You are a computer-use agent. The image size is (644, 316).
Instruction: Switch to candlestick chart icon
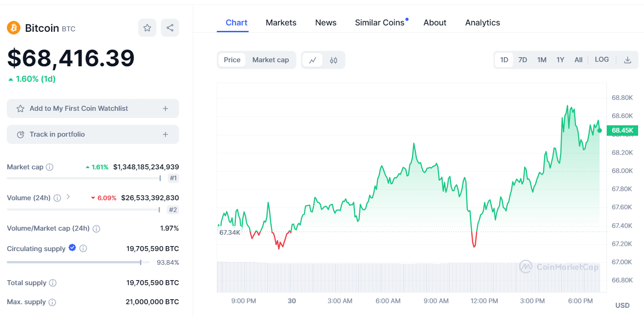coord(334,60)
